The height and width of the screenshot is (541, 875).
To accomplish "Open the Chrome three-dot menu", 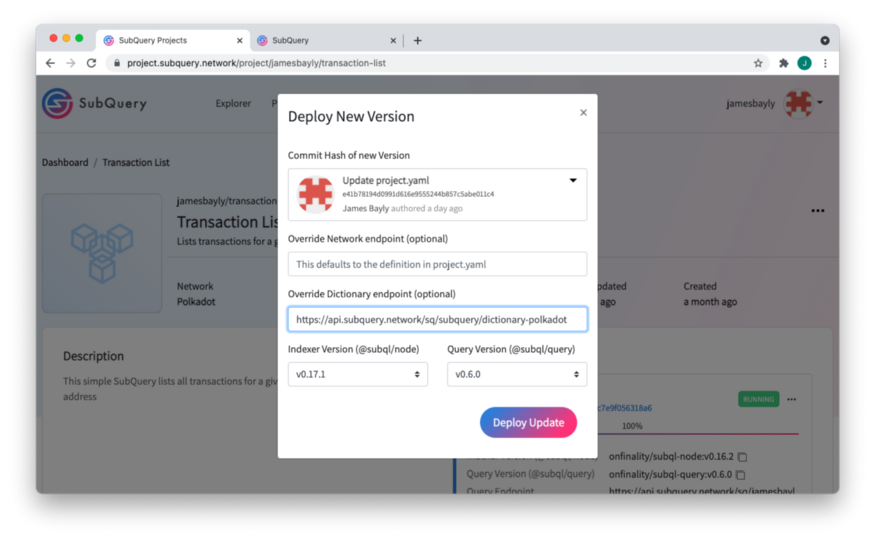I will 825,63.
